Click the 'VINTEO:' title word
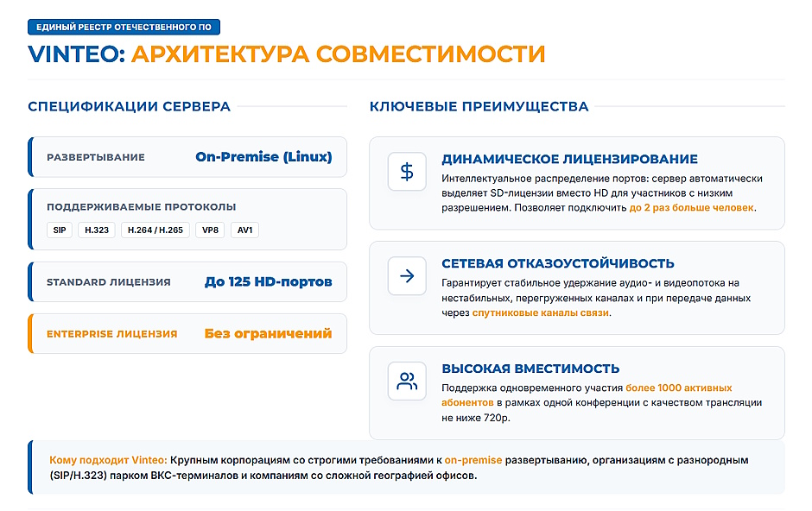 pos(77,54)
